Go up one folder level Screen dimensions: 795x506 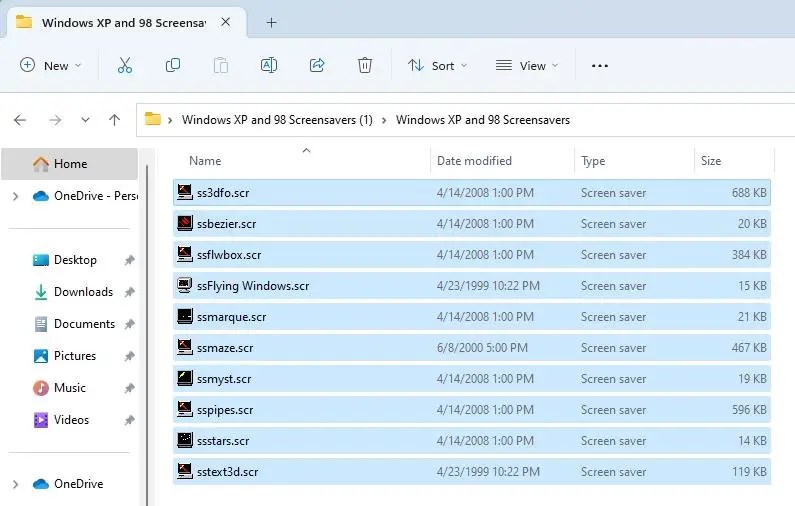pos(115,120)
